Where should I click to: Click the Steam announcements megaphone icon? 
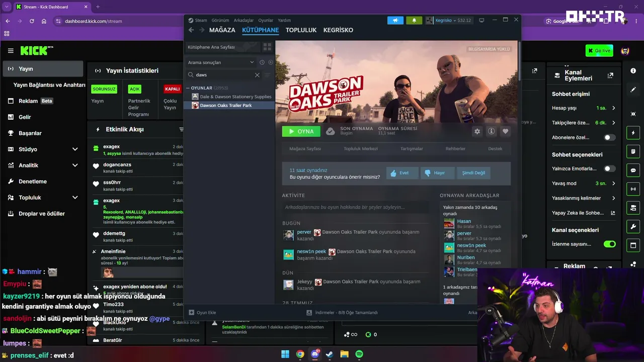395,21
